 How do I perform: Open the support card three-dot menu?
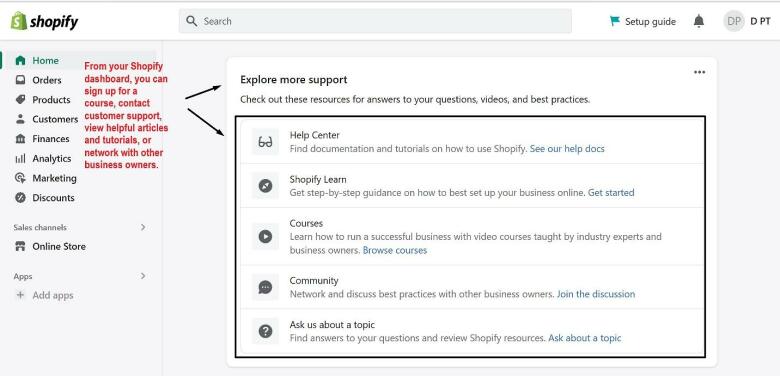[x=699, y=72]
